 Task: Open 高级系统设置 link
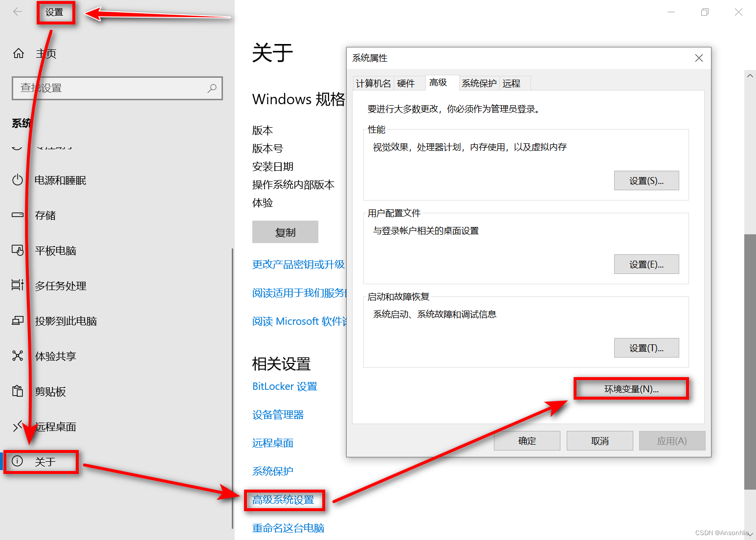tap(283, 500)
